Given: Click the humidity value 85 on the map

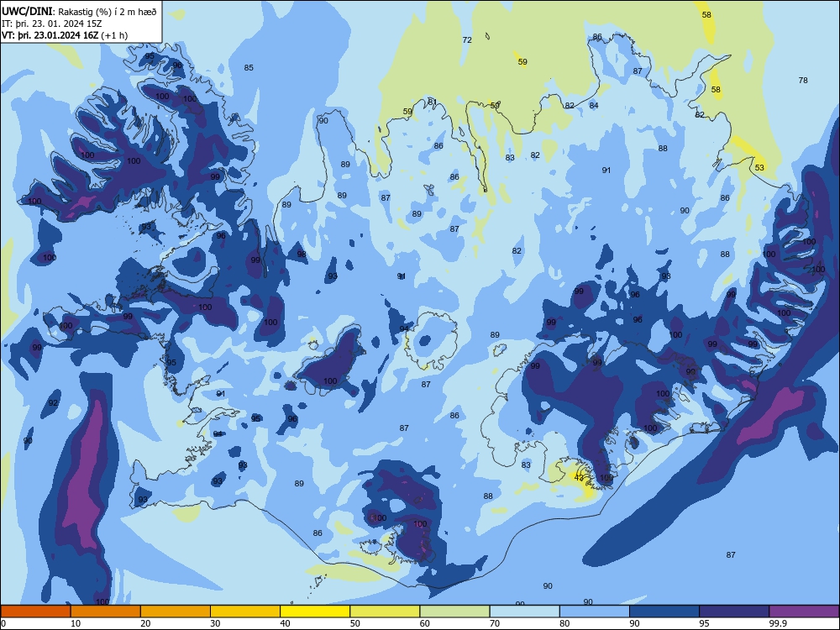Looking at the screenshot, I should pos(249,67).
